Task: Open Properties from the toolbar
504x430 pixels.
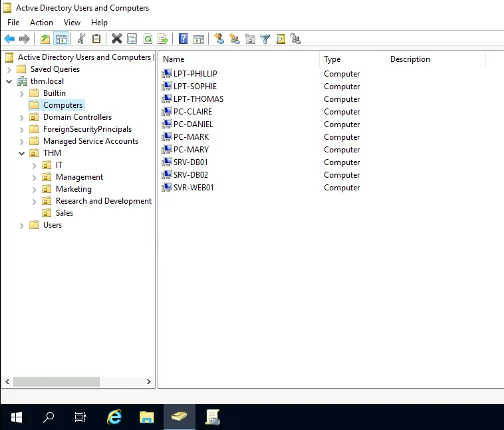Action: (x=132, y=39)
